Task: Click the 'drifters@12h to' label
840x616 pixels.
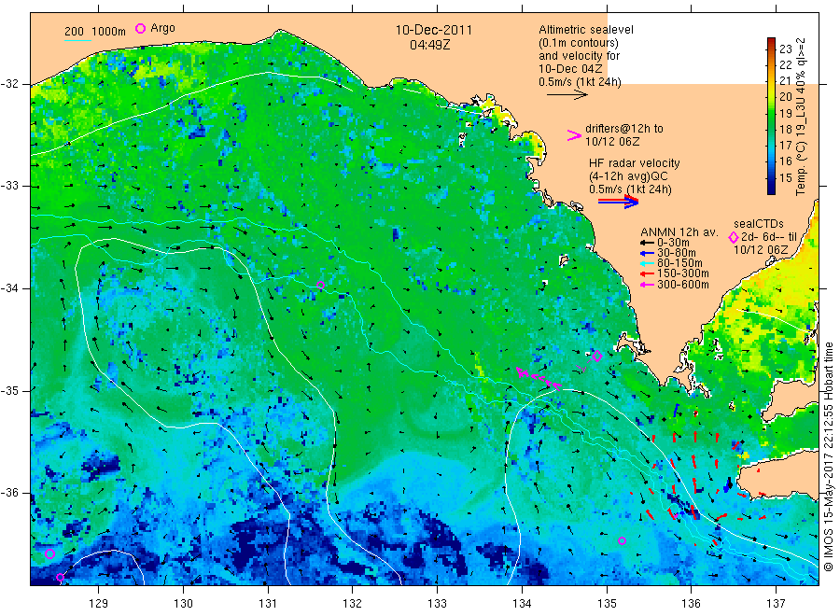Action: click(624, 129)
